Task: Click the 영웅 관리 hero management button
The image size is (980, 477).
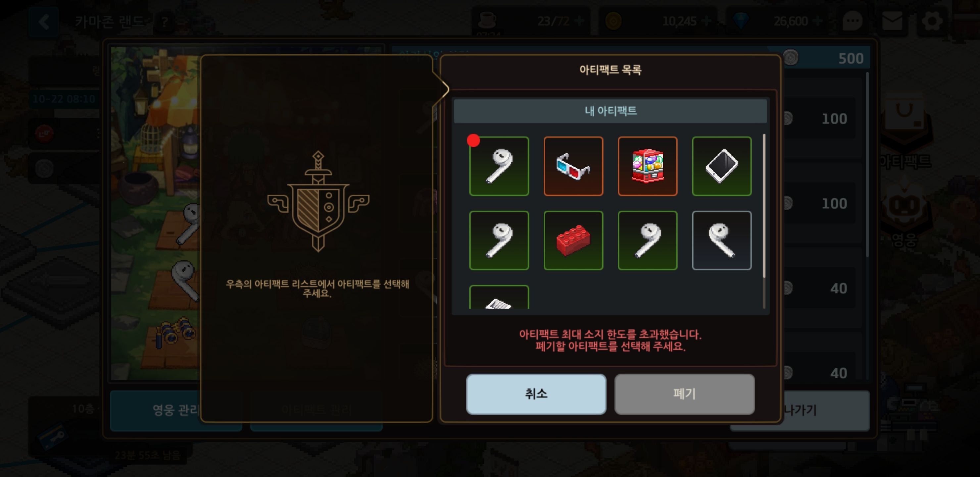Action: click(176, 410)
